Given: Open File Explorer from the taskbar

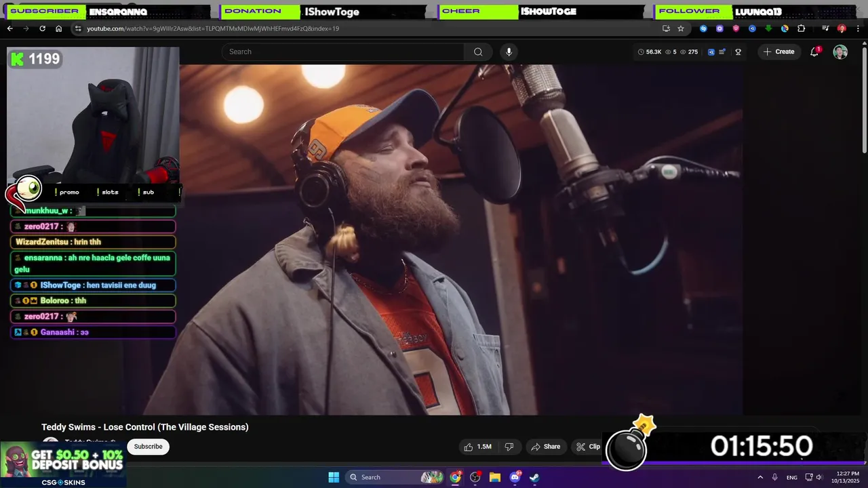Looking at the screenshot, I should (x=495, y=477).
